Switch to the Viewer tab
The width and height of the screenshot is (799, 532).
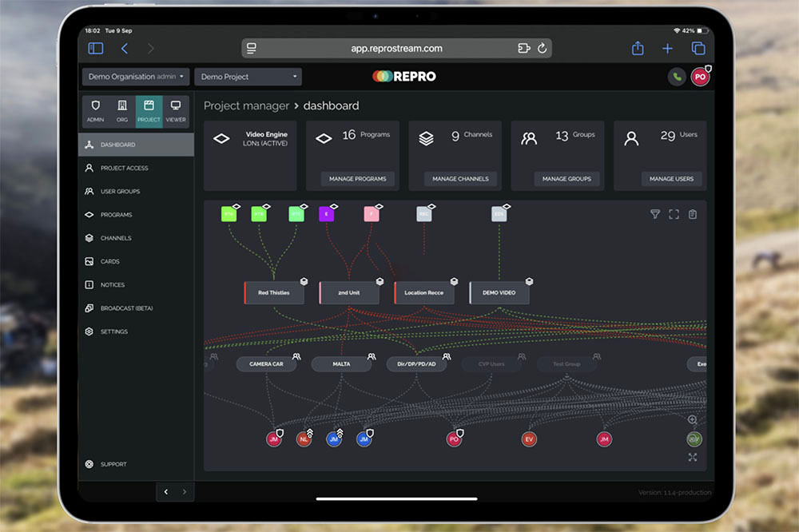coord(176,111)
